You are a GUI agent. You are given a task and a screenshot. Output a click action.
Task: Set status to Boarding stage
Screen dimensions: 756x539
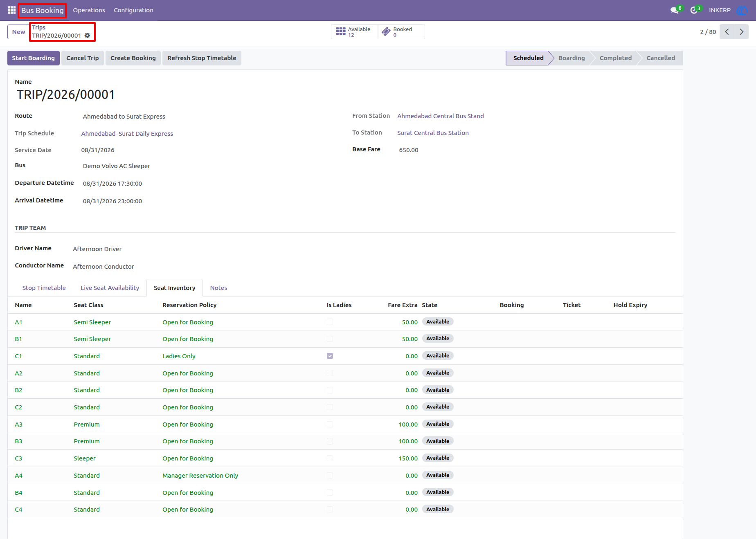click(x=571, y=58)
